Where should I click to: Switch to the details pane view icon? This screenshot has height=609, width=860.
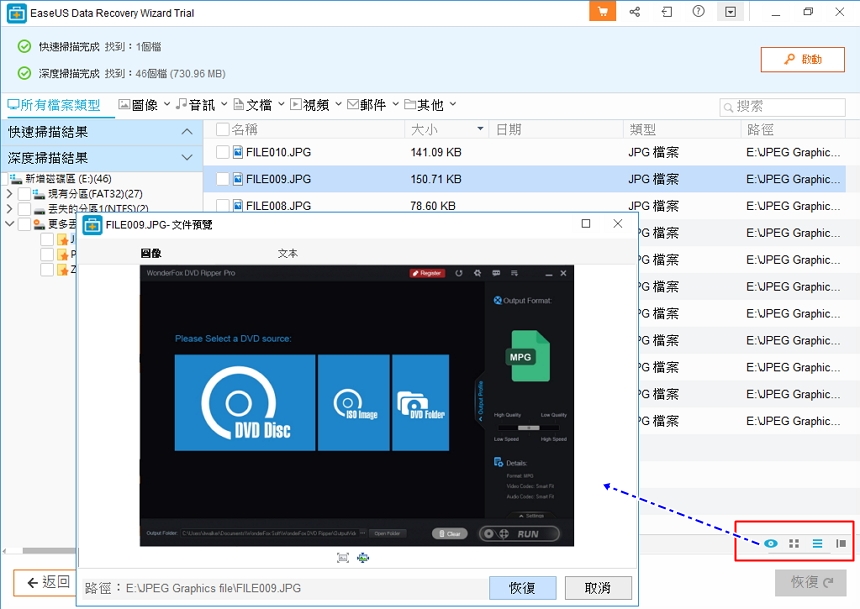(x=841, y=544)
